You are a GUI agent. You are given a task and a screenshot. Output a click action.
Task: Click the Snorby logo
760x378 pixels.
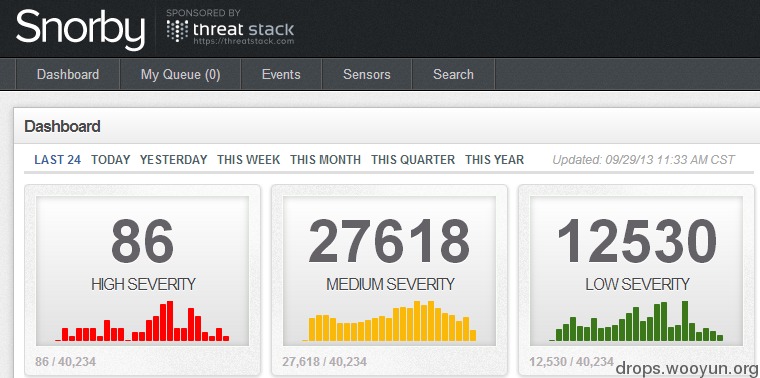tap(80, 29)
